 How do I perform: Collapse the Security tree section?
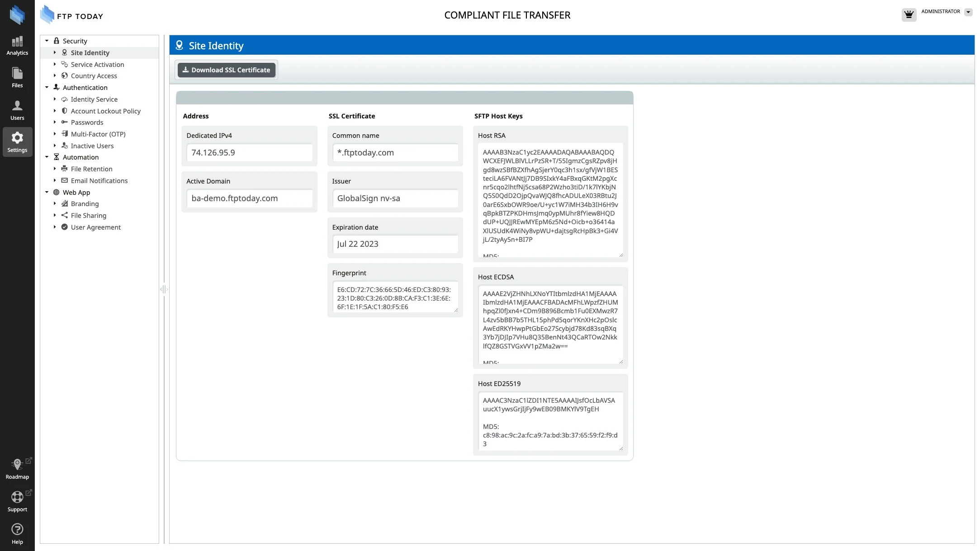(x=47, y=41)
